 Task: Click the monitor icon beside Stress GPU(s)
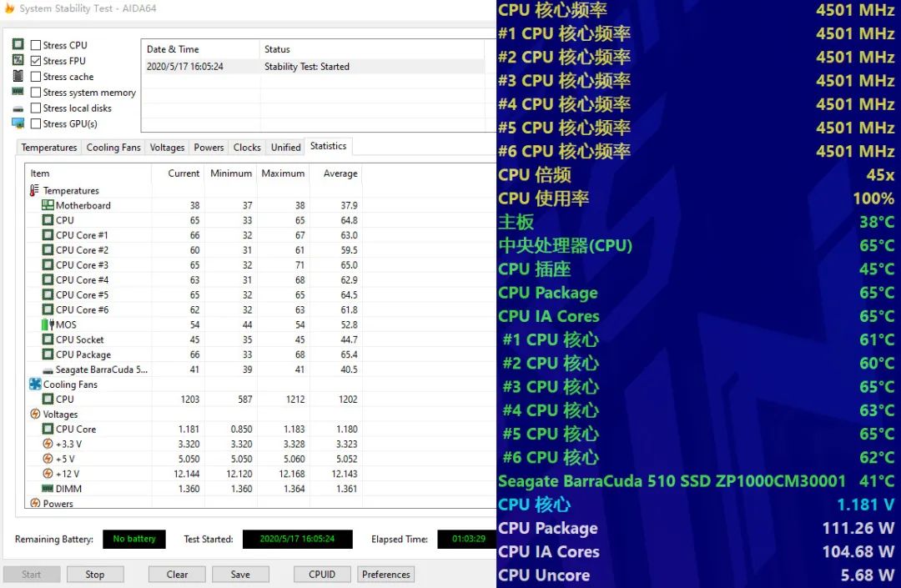[18, 123]
